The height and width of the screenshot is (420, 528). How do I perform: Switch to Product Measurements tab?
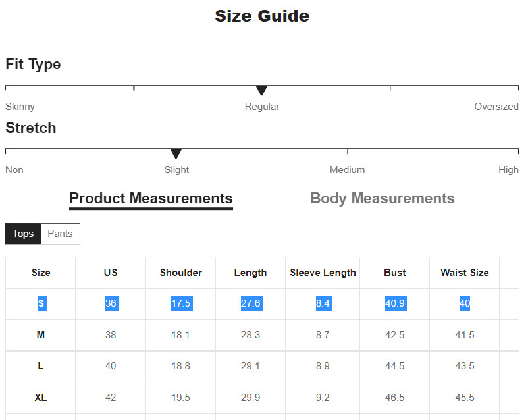pyautogui.click(x=151, y=198)
